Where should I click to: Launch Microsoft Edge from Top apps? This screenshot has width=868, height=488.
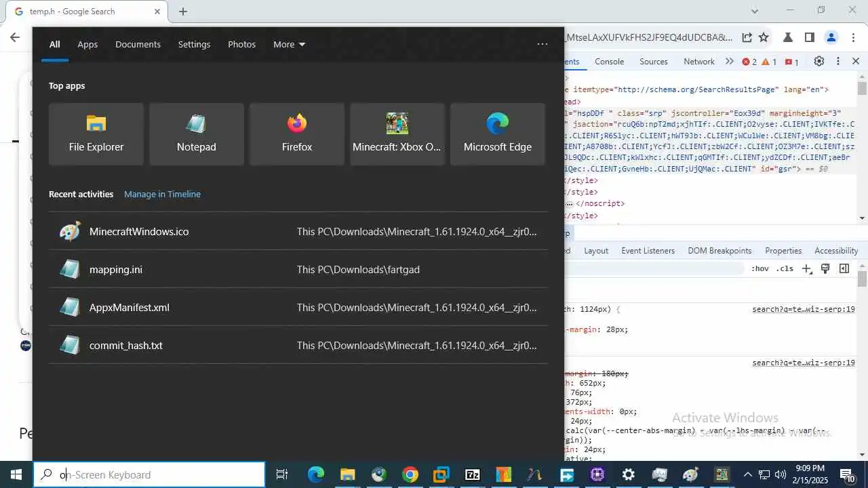click(498, 134)
